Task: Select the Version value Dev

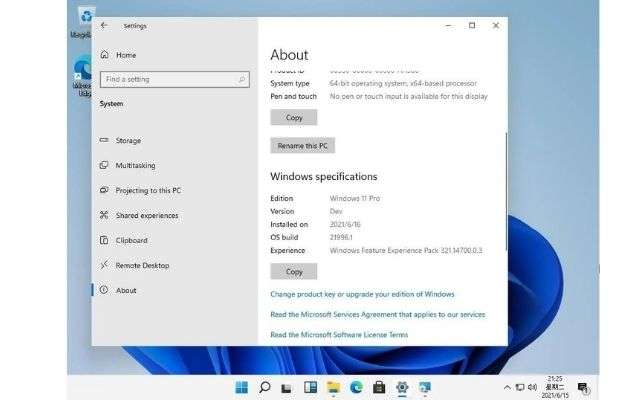Action: coord(336,211)
